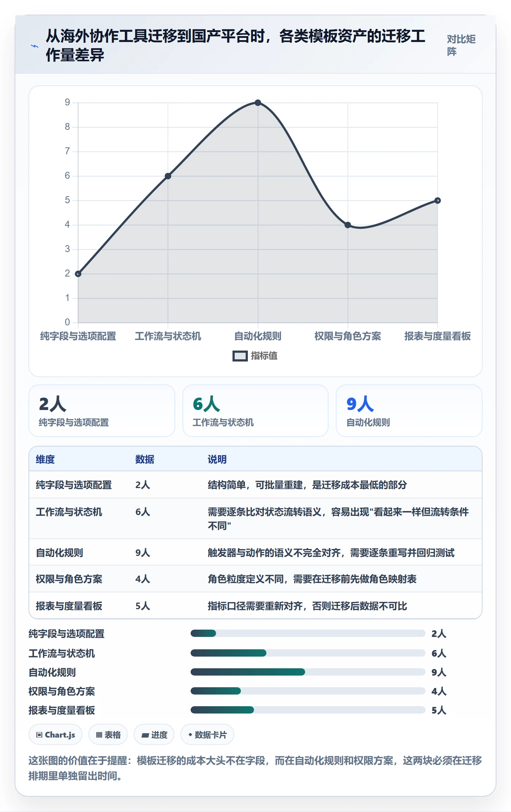Image resolution: width=511 pixels, height=812 pixels.
Task: Click the description starting 触发器与动作的语义
Action: [331, 553]
